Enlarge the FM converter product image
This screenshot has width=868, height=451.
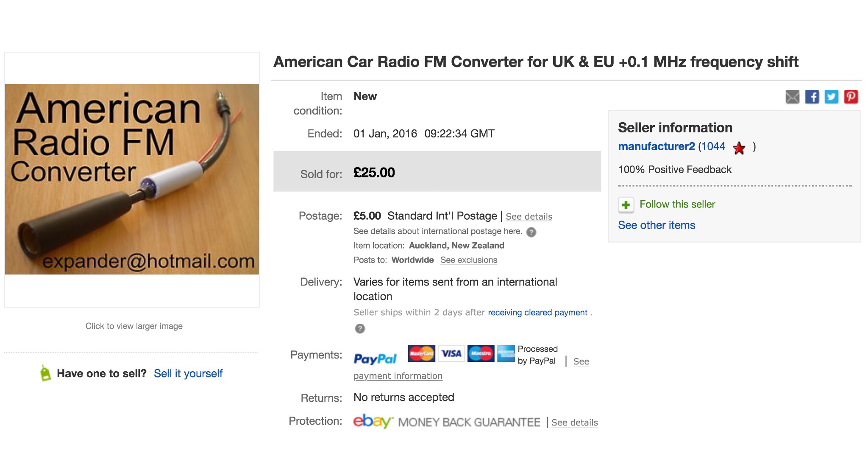(132, 179)
